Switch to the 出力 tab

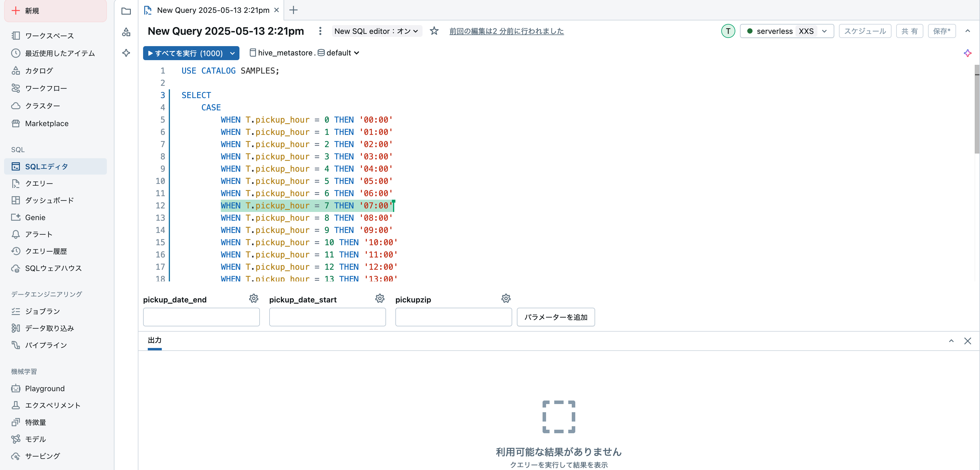(154, 341)
